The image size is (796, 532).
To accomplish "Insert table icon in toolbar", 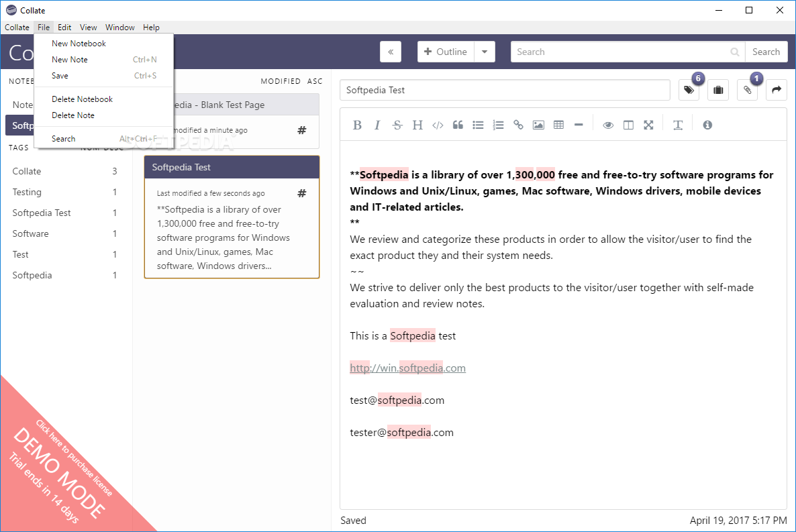I will click(x=558, y=125).
